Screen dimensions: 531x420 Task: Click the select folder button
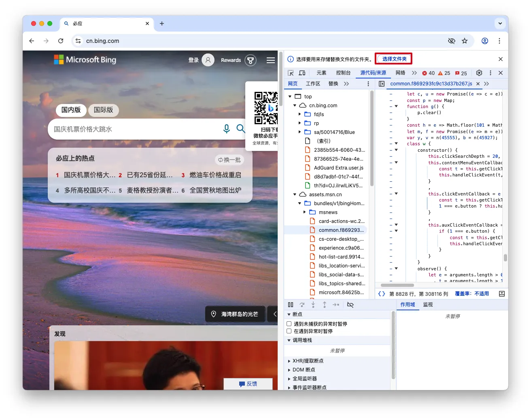394,59
